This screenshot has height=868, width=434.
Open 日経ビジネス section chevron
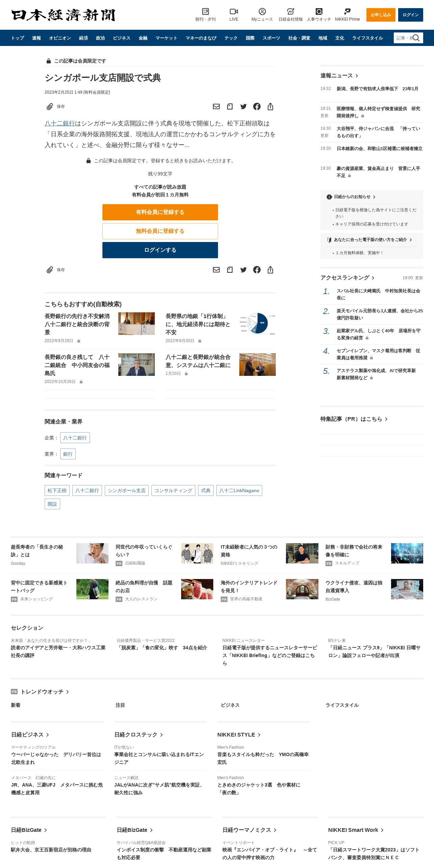pyautogui.click(x=48, y=735)
